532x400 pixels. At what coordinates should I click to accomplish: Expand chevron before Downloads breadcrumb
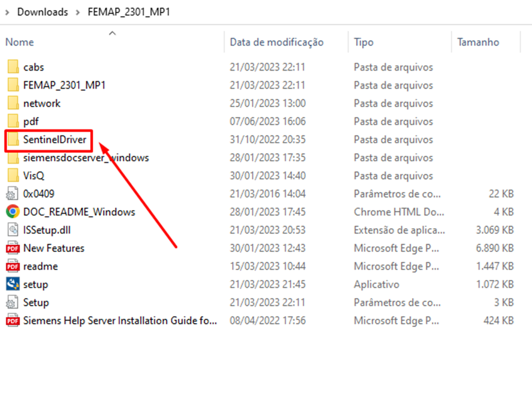point(7,13)
